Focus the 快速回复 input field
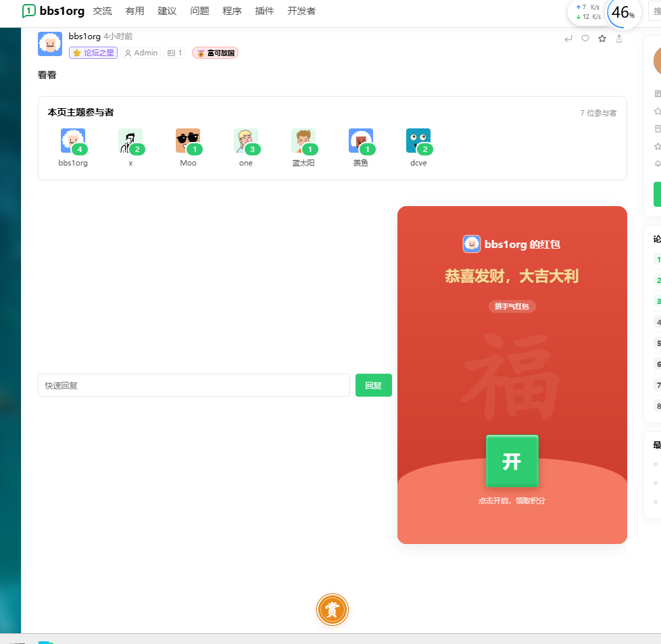 [x=194, y=385]
